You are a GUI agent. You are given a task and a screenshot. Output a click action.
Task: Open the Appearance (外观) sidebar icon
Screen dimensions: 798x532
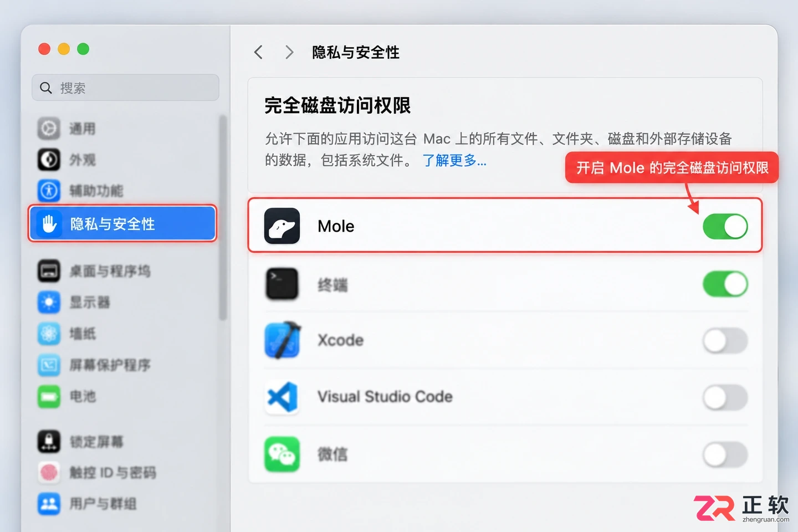click(x=49, y=160)
